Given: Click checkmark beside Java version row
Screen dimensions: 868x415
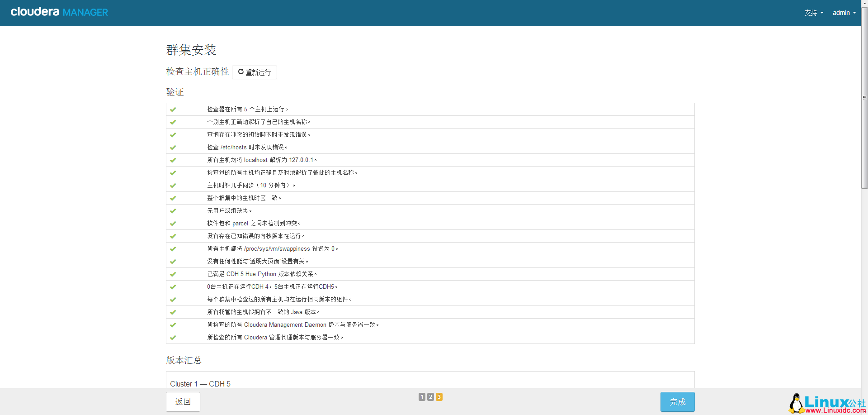Looking at the screenshot, I should [x=173, y=312].
